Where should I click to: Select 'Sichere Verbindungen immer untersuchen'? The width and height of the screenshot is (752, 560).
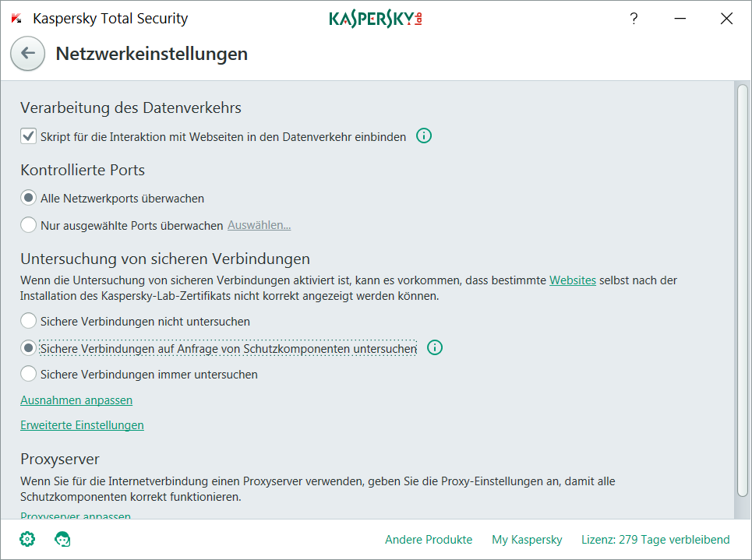28,374
